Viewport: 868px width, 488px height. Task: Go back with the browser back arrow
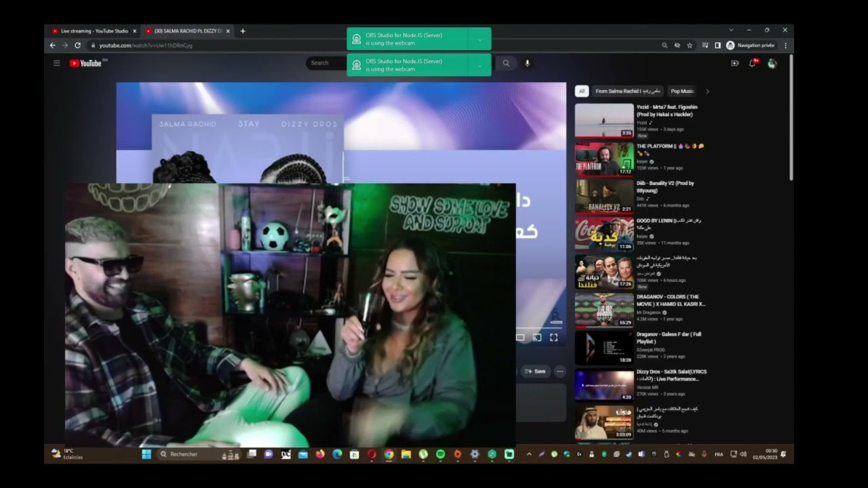tap(53, 45)
